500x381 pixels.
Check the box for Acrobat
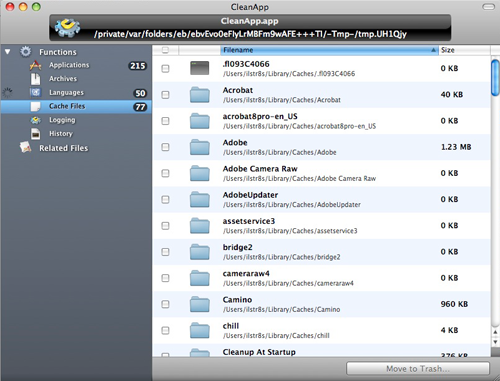pyautogui.click(x=165, y=95)
